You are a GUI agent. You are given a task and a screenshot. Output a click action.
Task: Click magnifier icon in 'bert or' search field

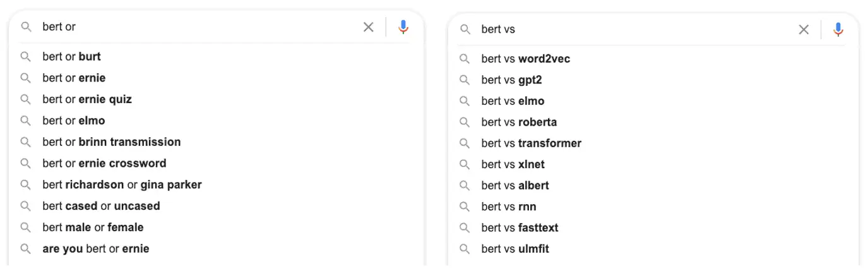pos(26,27)
